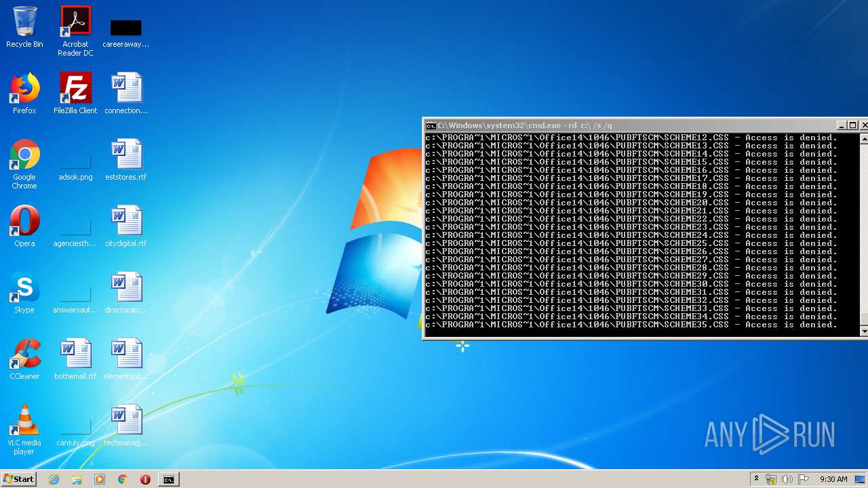This screenshot has width=868, height=488.
Task: Open Windows Media Player taskbar icon
Action: point(100,479)
